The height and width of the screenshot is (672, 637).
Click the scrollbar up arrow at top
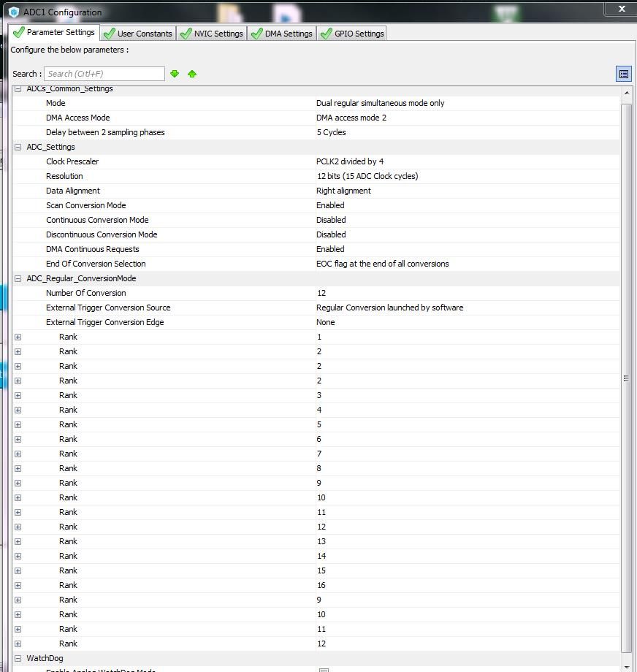(x=626, y=93)
